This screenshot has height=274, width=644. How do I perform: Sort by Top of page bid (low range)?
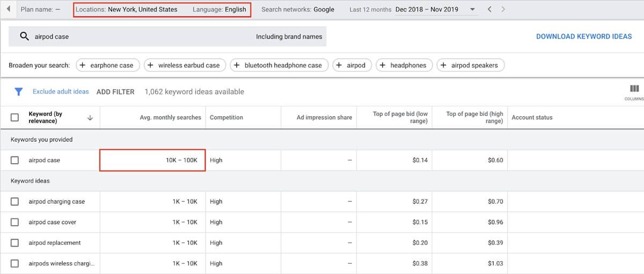click(400, 117)
